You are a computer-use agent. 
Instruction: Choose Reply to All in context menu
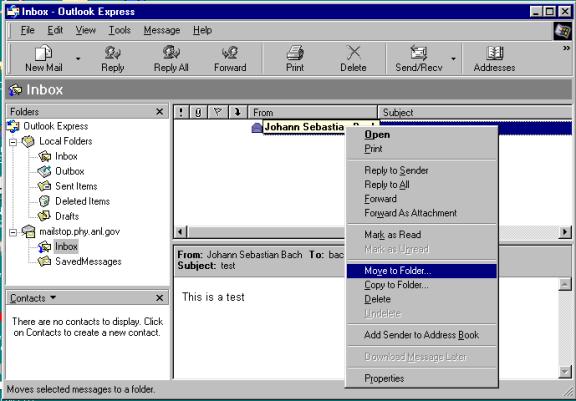point(421,185)
